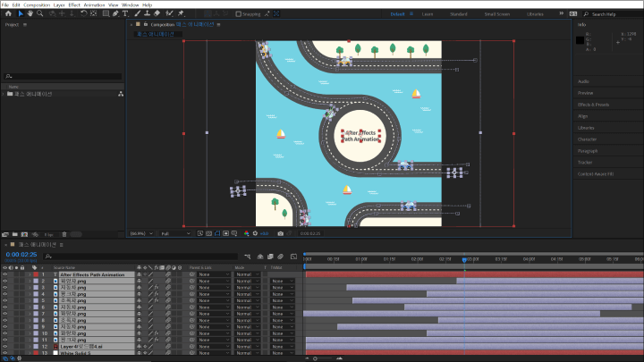The image size is (644, 362).
Task: Toggle the frame blending switch in timeline toolbar
Action: click(270, 257)
